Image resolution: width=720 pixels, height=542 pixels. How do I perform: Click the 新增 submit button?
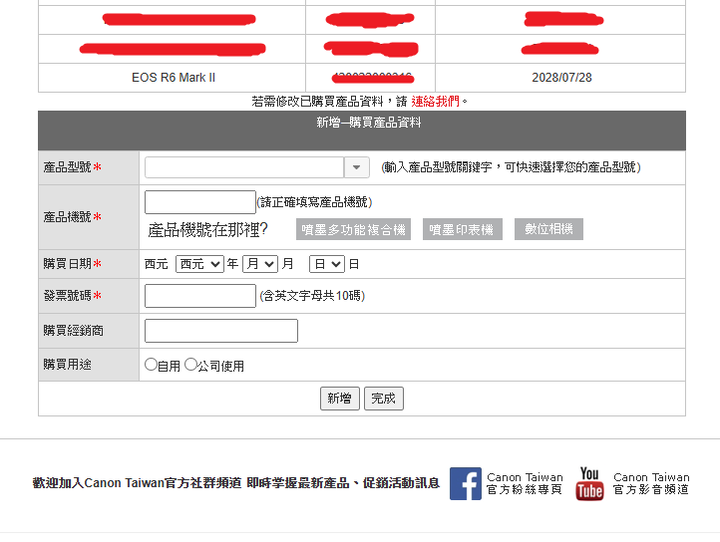[340, 398]
